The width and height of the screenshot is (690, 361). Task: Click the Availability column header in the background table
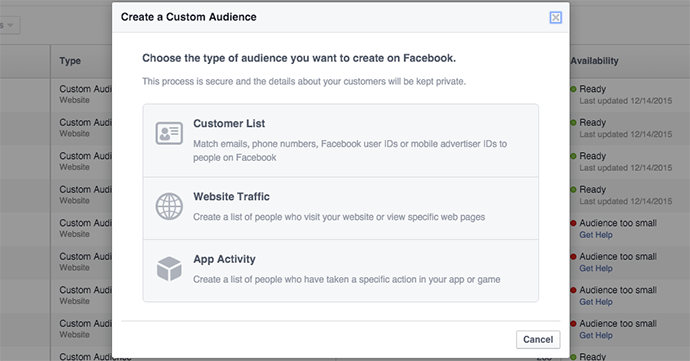[595, 61]
